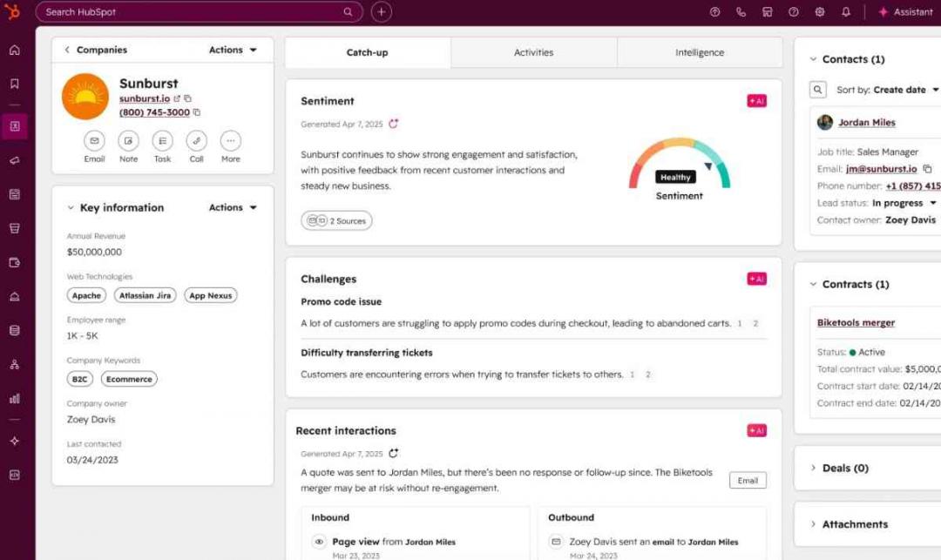The image size is (941, 560).
Task: Click the Sunburst company logo avatar
Action: (x=85, y=97)
